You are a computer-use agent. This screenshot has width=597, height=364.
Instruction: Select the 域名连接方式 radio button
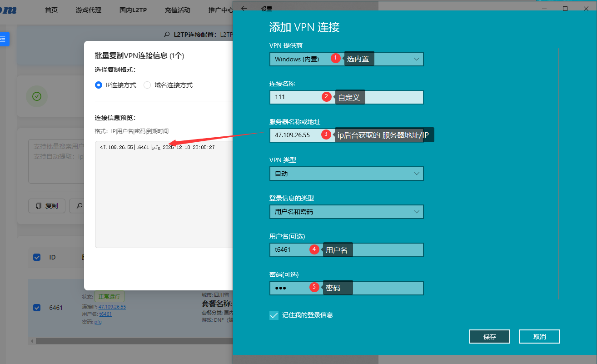147,85
